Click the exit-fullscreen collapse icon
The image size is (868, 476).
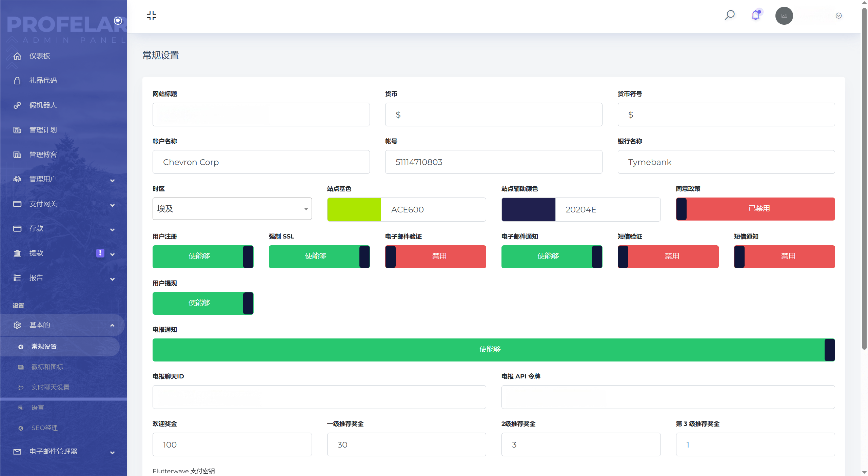pos(152,16)
